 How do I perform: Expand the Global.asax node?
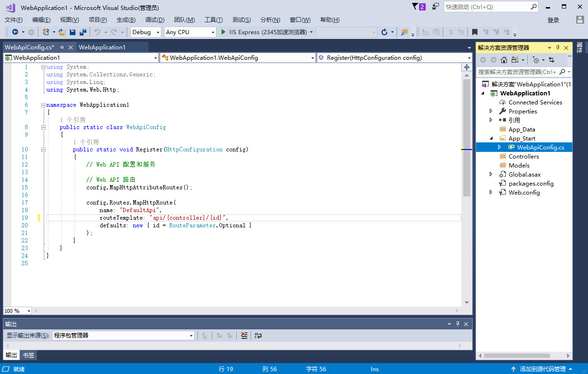[x=491, y=175]
